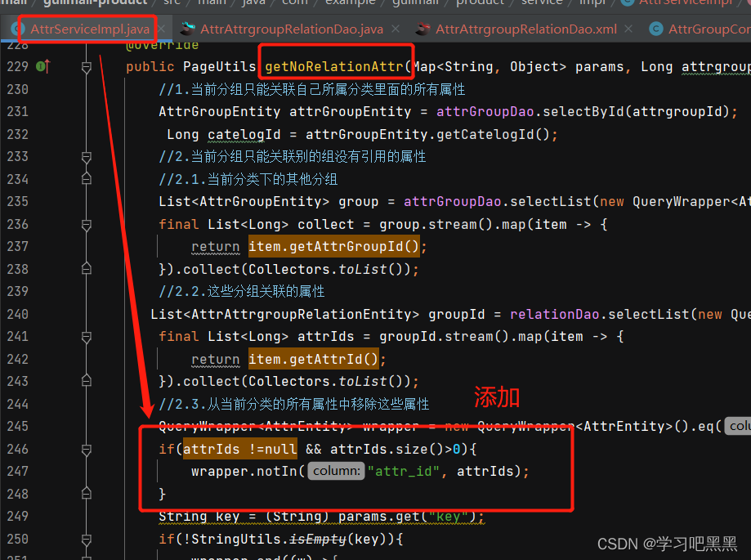
Task: Click the toList call on line 243
Action: 363,381
